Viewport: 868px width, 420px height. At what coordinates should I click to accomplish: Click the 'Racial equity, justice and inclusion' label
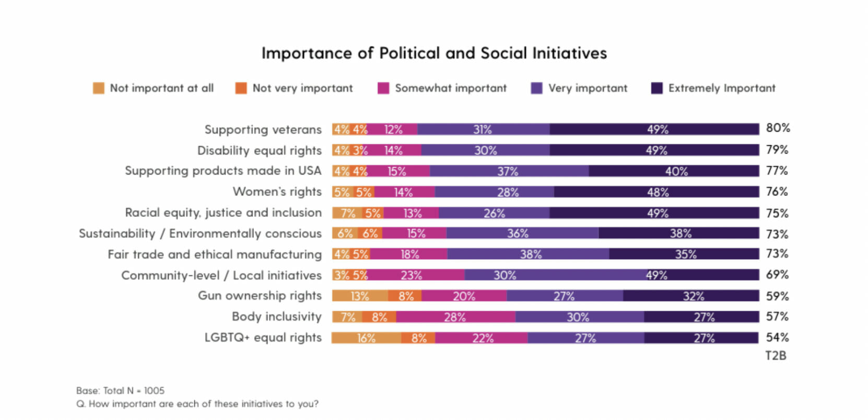coord(223,213)
